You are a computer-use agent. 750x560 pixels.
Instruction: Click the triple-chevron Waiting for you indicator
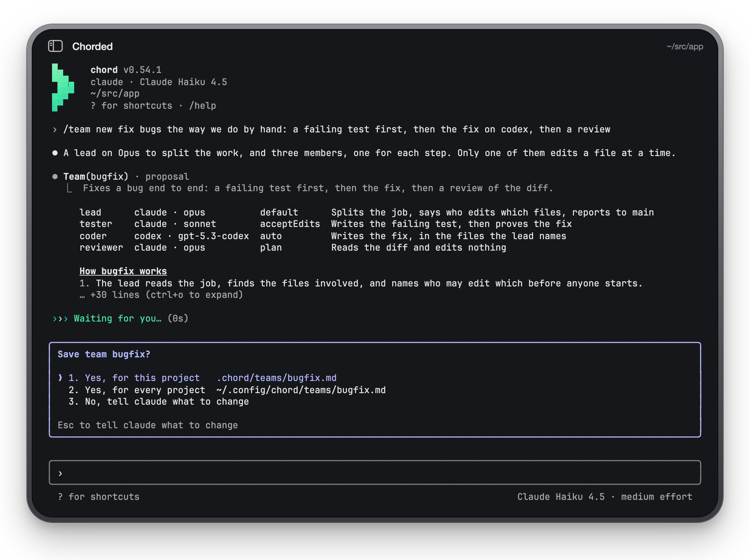(60, 319)
